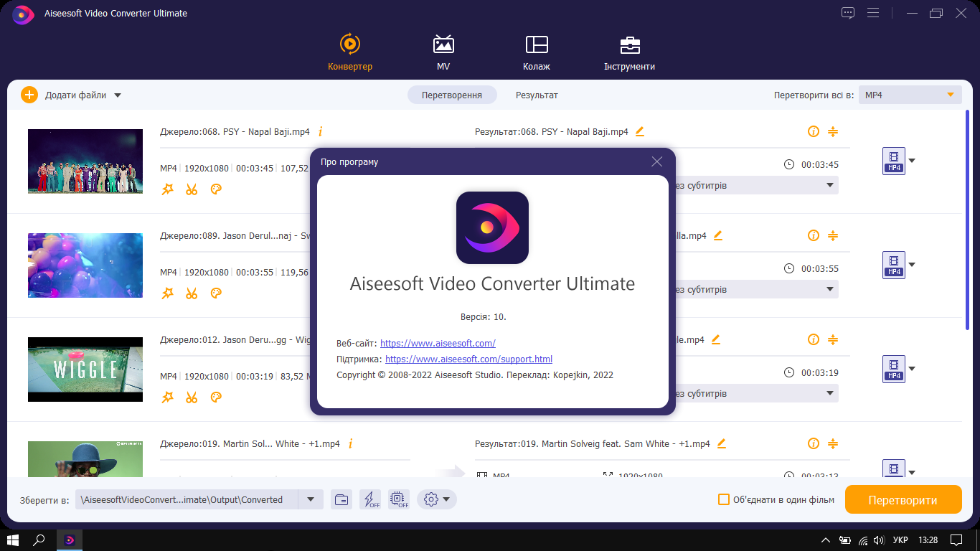Open the Перетворити всі в MP4 dropdown
The width and height of the screenshot is (980, 551).
tap(910, 95)
